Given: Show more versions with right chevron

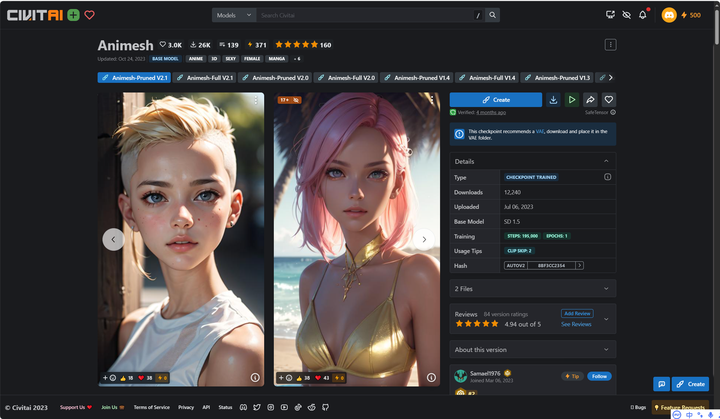Looking at the screenshot, I should 610,78.
